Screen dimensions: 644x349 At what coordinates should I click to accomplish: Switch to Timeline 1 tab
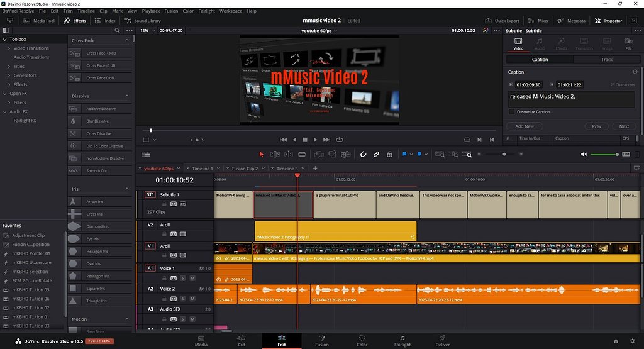click(x=203, y=169)
